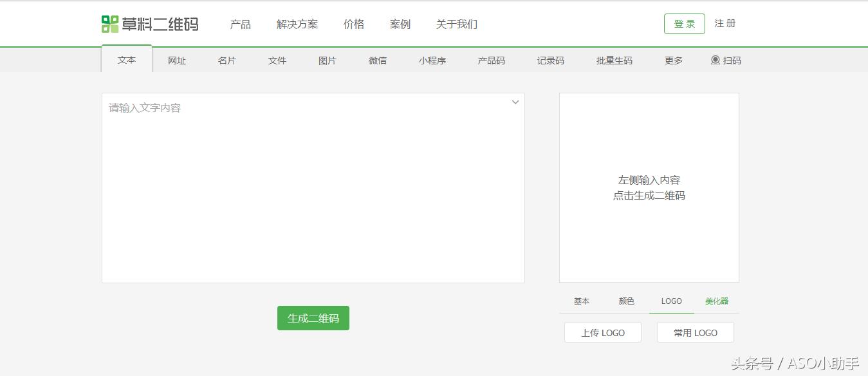Click the 生成二维码 button

[313, 317]
